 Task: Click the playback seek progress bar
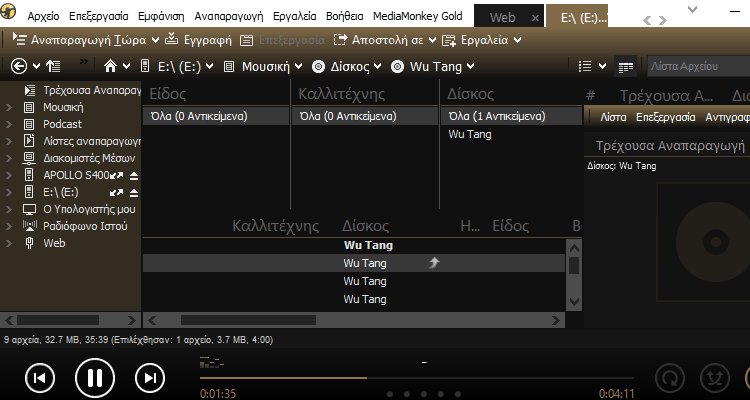(x=416, y=378)
